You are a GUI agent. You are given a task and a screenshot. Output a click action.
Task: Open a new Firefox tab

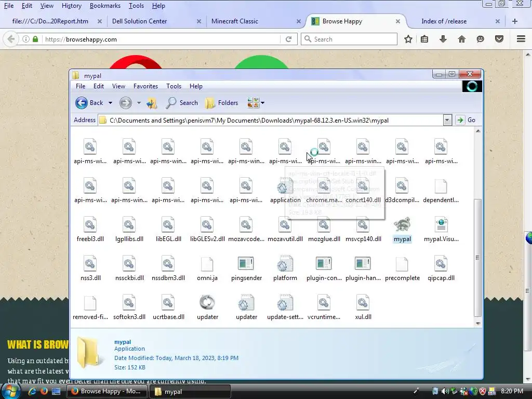pyautogui.click(x=515, y=21)
